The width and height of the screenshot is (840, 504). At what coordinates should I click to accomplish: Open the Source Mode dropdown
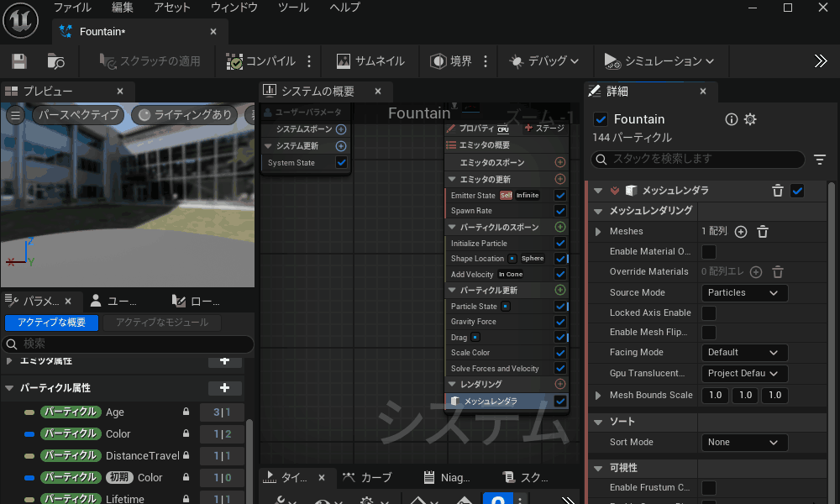click(744, 293)
